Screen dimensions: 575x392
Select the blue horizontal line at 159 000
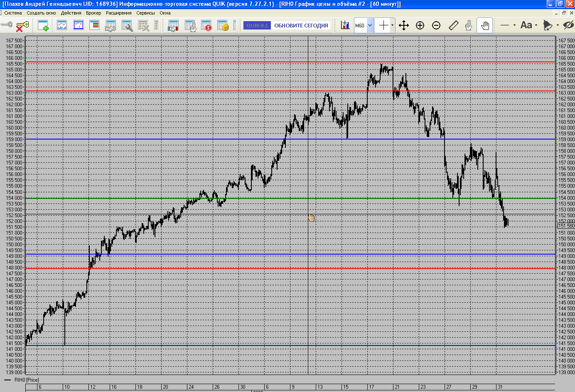point(290,139)
